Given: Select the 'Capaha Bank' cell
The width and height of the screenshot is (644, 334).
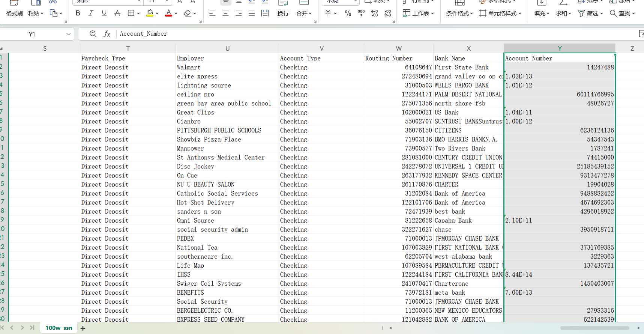Looking at the screenshot, I should pyautogui.click(x=468, y=221).
